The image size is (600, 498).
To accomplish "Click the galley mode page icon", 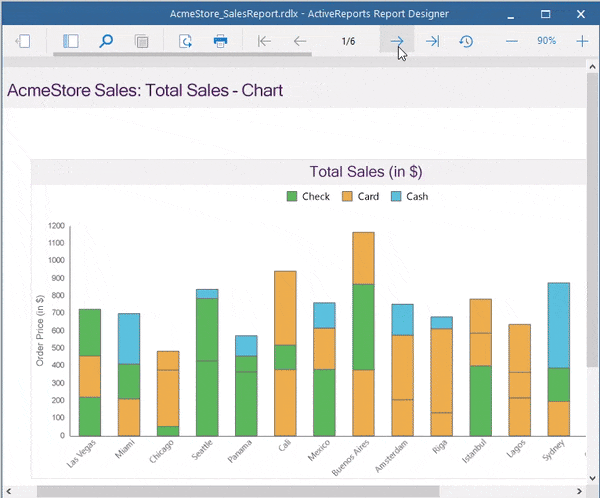I will click(x=142, y=41).
